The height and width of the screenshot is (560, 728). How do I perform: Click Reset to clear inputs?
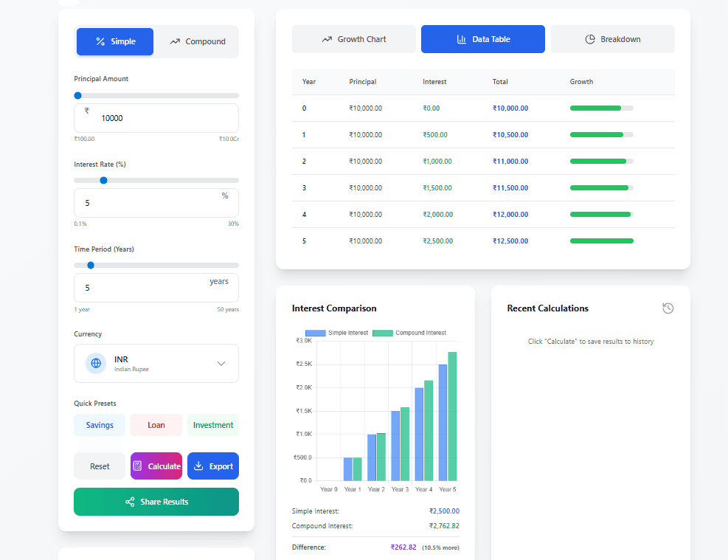[x=99, y=466]
